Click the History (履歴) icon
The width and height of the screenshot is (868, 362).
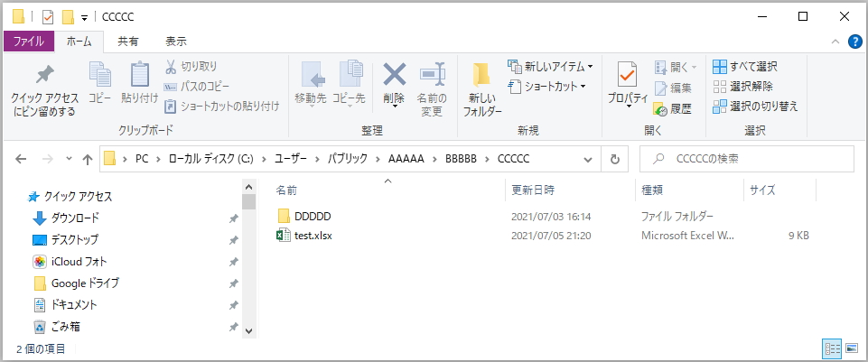pos(660,109)
